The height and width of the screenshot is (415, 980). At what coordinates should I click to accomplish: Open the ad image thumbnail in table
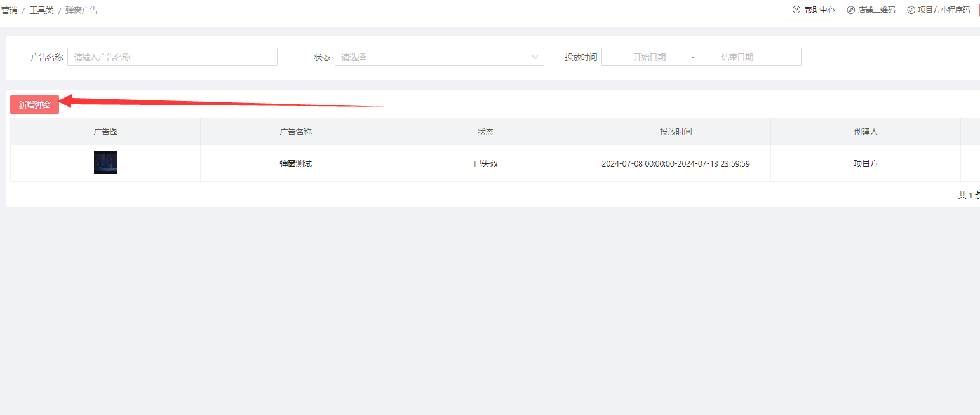pyautogui.click(x=105, y=163)
